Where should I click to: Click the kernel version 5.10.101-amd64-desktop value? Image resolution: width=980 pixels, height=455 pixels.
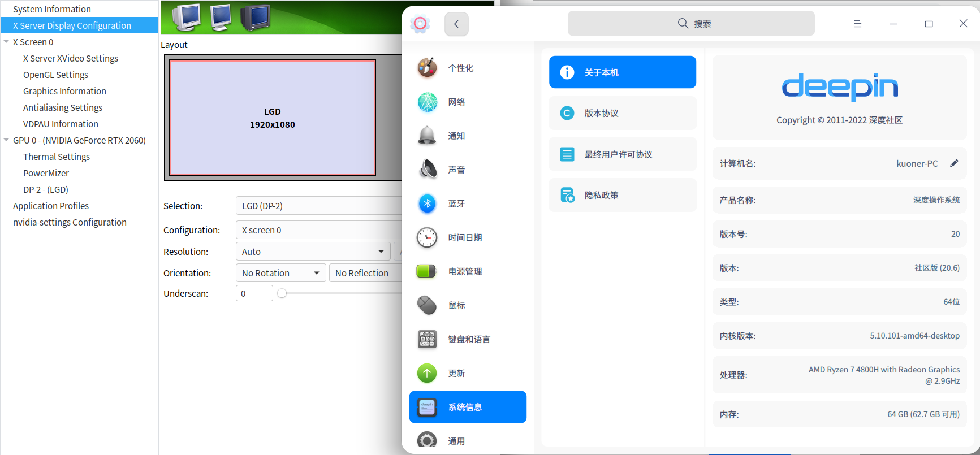(x=914, y=336)
